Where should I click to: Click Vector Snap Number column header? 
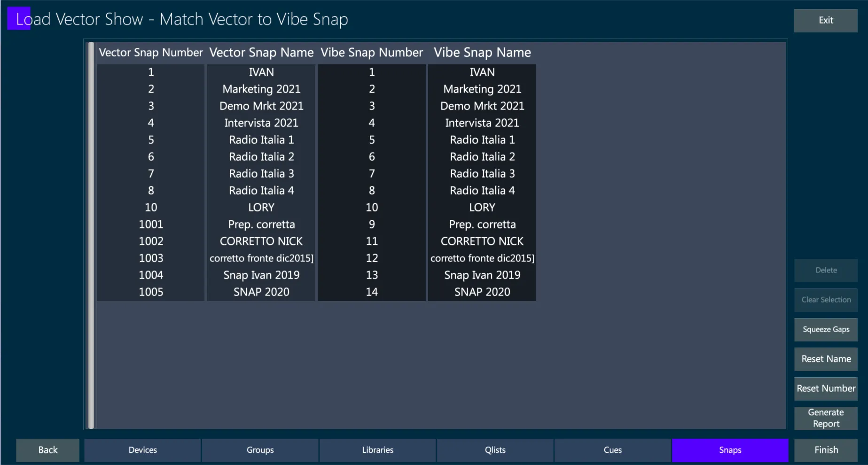click(x=151, y=53)
